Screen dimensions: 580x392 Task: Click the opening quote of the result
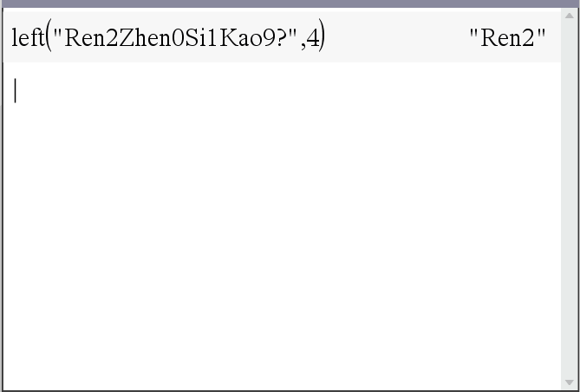(x=473, y=33)
